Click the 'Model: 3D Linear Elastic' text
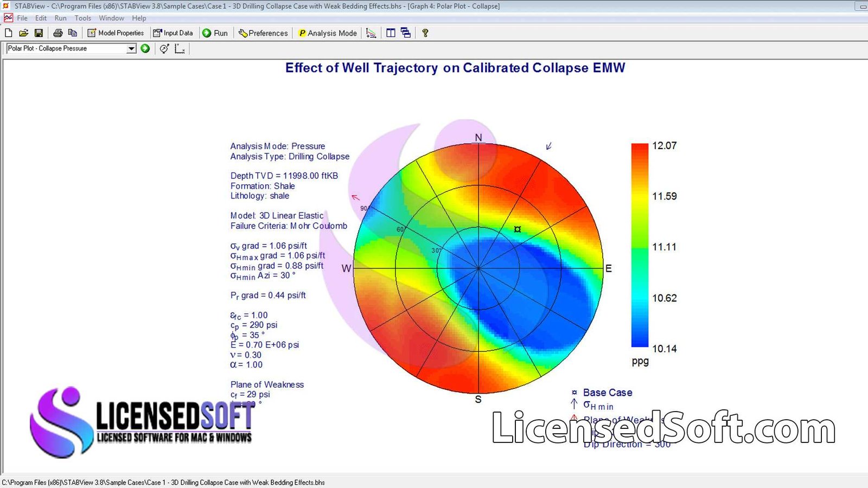Screen dimensions: 868x488 [277, 216]
